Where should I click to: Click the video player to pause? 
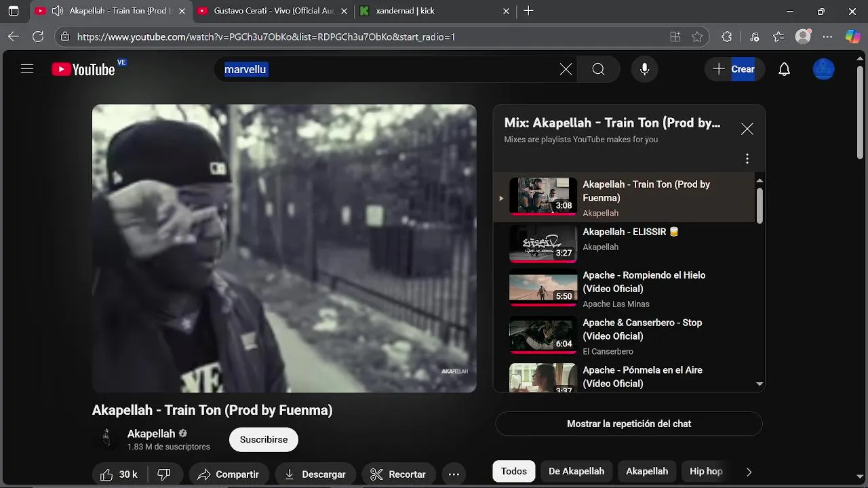[284, 248]
